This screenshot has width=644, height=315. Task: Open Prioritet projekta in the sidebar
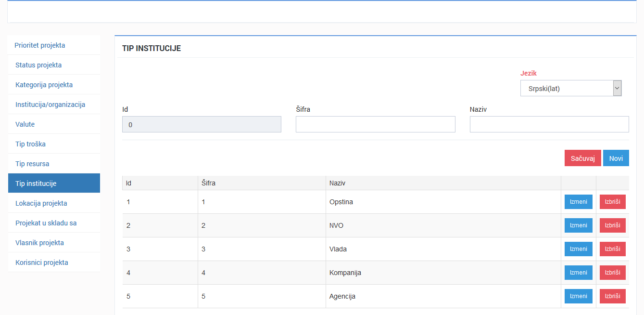point(40,45)
